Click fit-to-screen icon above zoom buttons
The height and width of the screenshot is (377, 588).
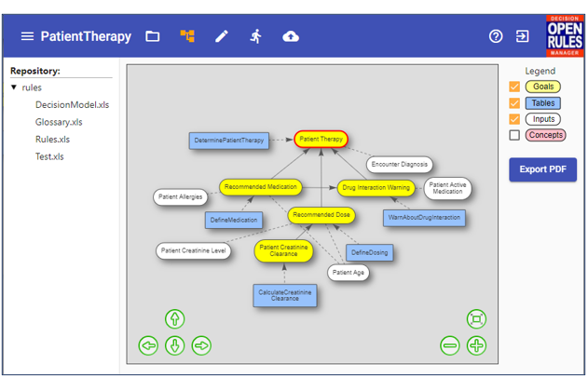point(476,319)
